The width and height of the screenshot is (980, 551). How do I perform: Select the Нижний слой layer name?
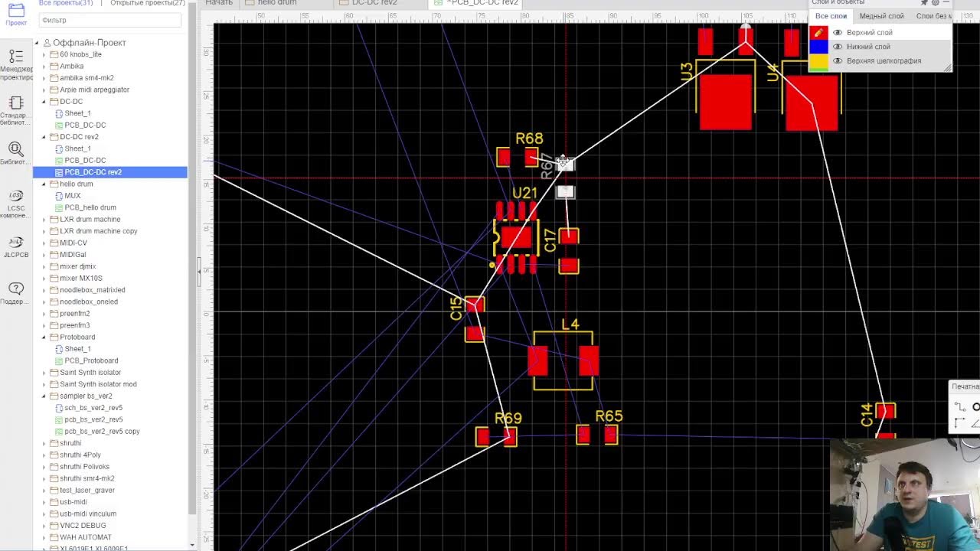click(868, 47)
